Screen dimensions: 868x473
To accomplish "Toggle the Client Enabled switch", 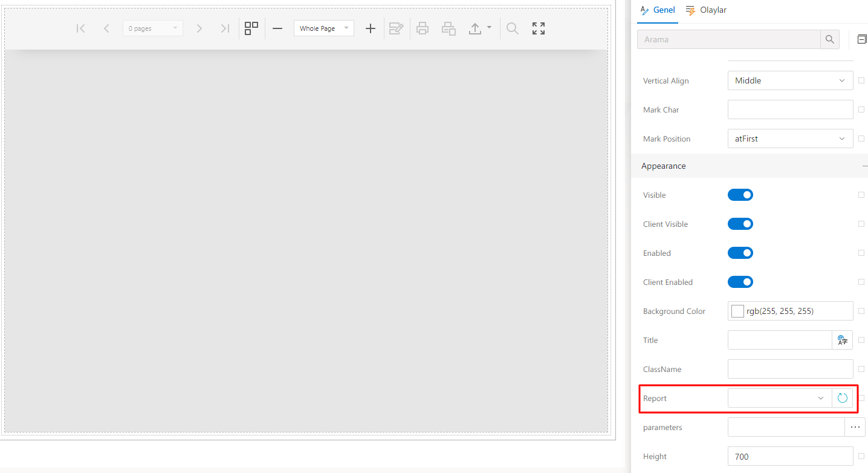I will pyautogui.click(x=740, y=282).
